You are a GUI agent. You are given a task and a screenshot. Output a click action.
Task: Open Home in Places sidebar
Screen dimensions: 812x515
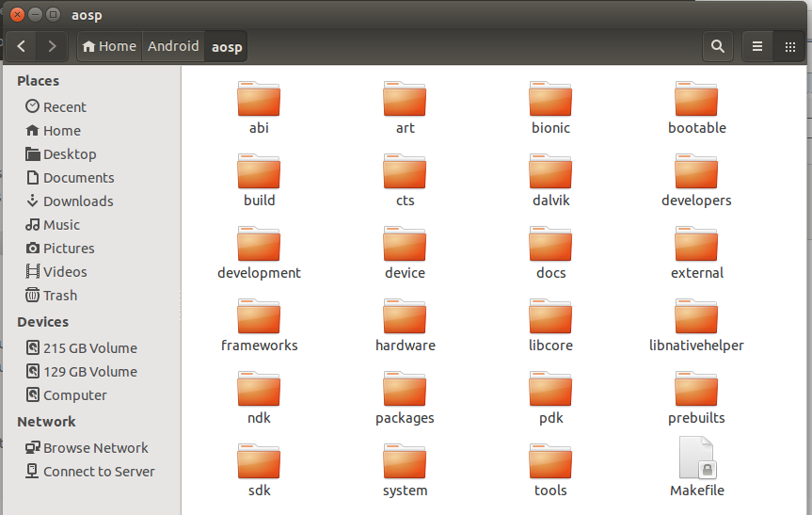[53, 131]
